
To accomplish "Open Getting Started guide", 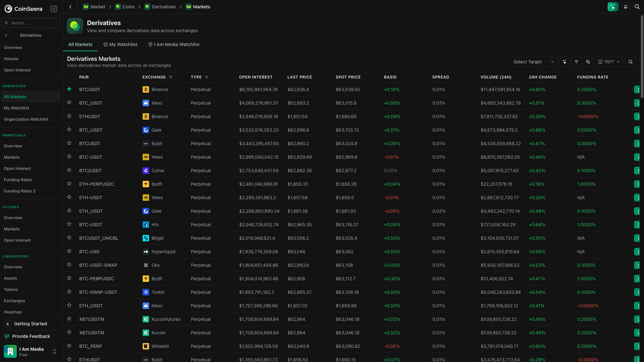I will pyautogui.click(x=30, y=324).
